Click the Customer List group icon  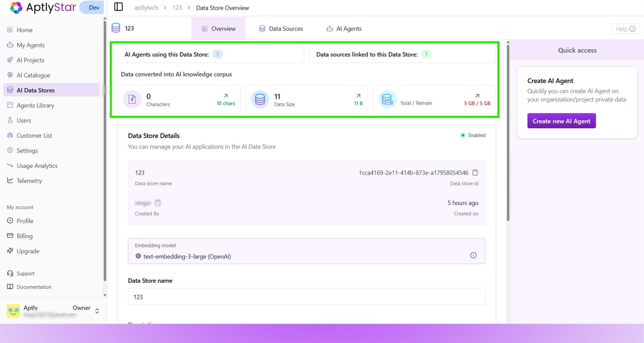click(10, 135)
